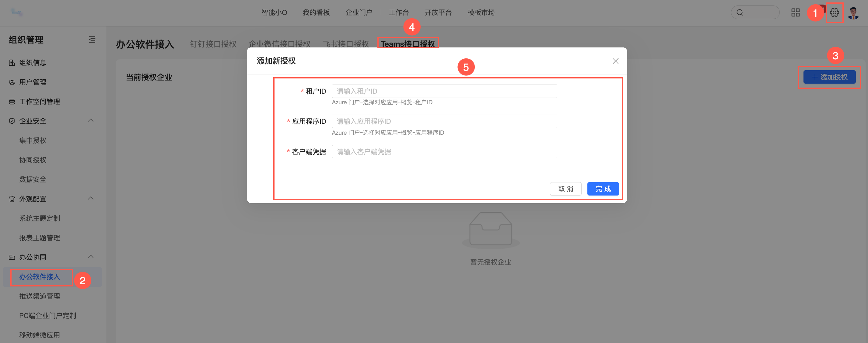Collapse the sidebar using menu-fold icon
This screenshot has width=868, height=343.
pyautogui.click(x=92, y=40)
